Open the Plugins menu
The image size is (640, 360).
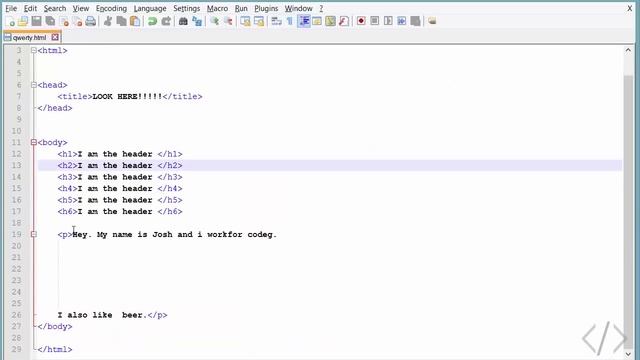(266, 8)
